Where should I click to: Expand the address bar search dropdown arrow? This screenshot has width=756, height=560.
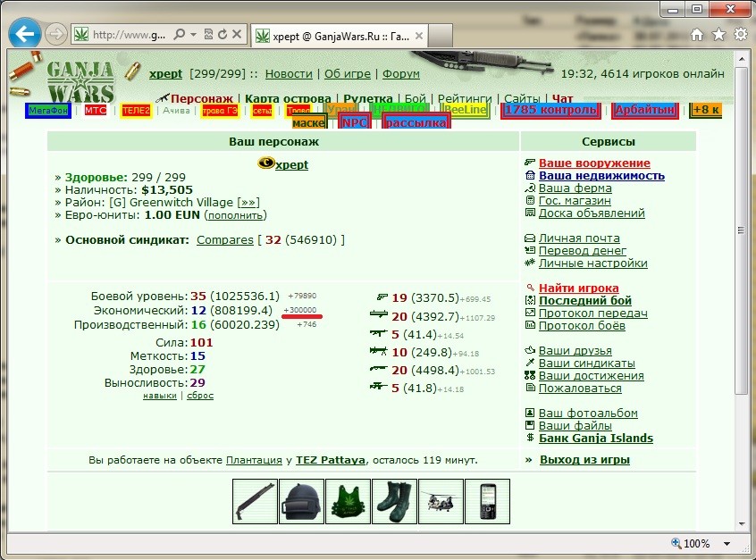coord(193,34)
